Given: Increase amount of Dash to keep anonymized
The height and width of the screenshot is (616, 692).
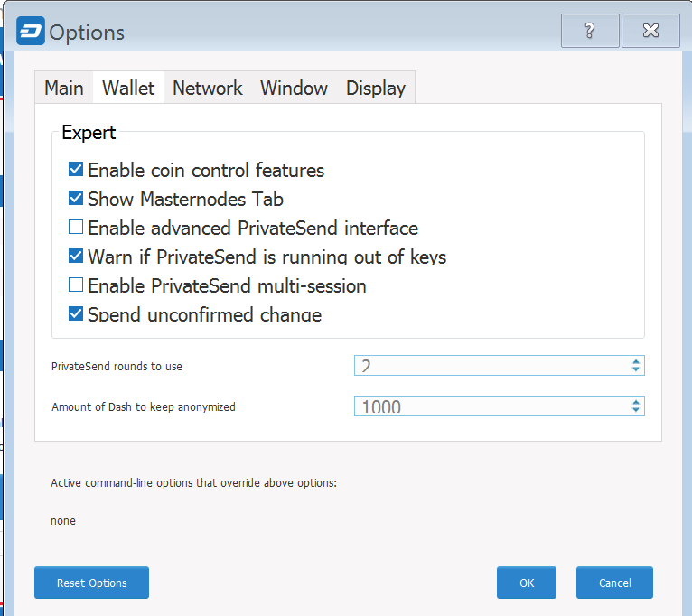Looking at the screenshot, I should pos(635,402).
